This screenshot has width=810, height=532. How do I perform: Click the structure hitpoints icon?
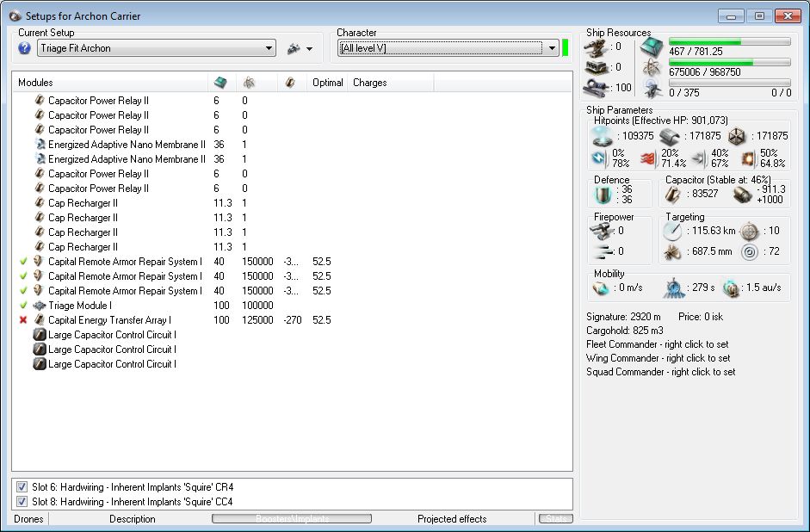(x=737, y=136)
